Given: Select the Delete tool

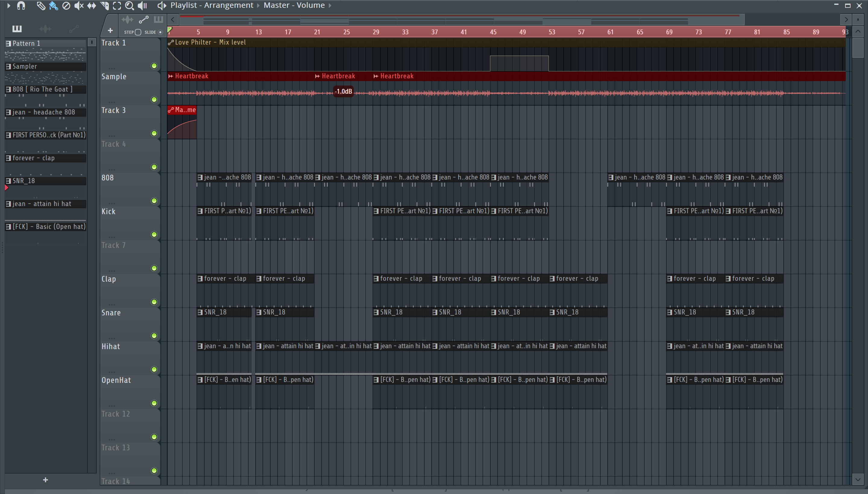Looking at the screenshot, I should tap(66, 5).
